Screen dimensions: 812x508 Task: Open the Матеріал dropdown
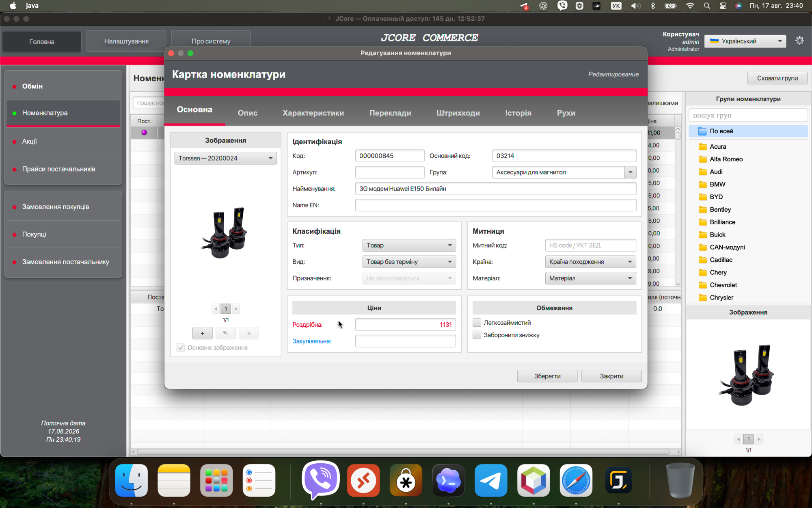pos(590,278)
